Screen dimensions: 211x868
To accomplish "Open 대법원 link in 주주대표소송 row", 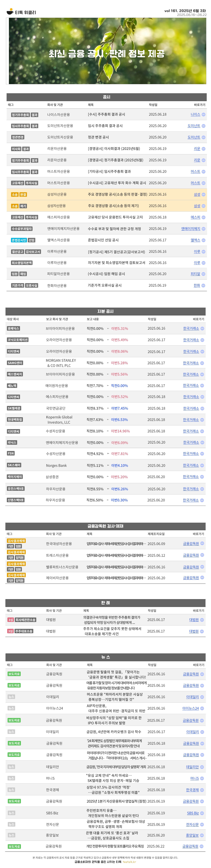I will (194, 631).
